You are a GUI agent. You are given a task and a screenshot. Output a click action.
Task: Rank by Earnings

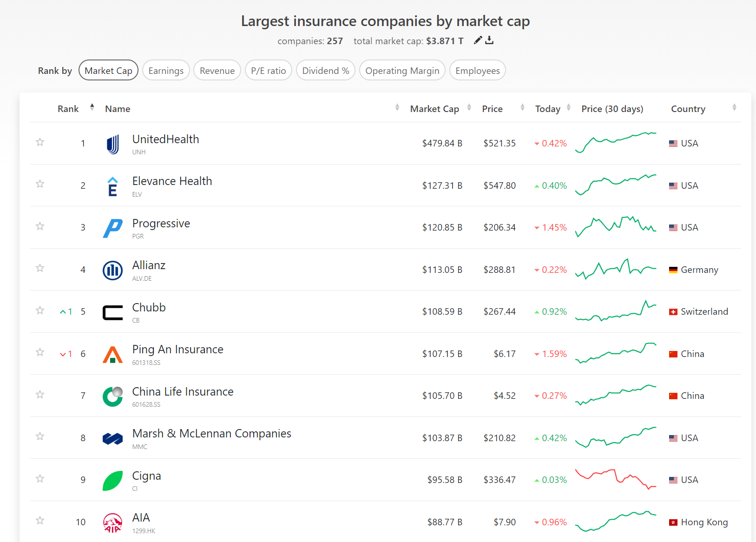(x=166, y=70)
